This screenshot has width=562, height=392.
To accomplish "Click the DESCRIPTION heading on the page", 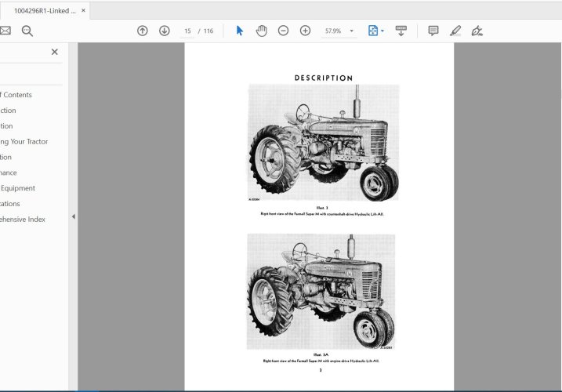I will tap(324, 78).
